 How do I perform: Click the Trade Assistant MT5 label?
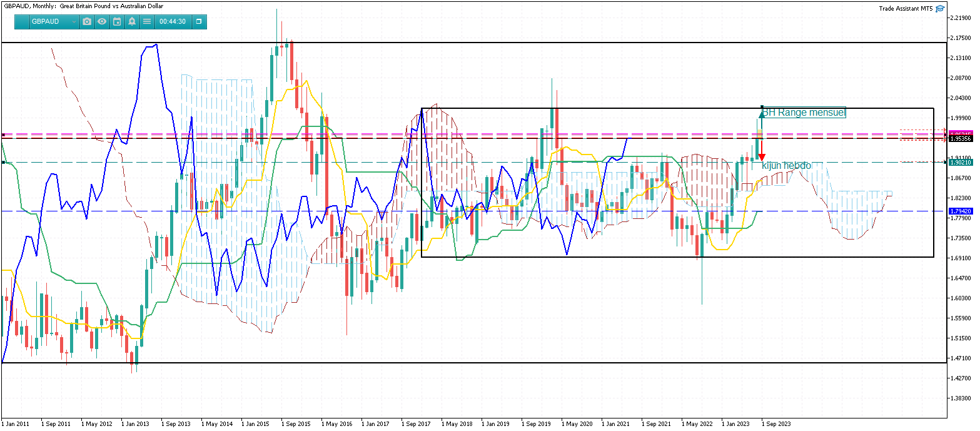(x=906, y=9)
